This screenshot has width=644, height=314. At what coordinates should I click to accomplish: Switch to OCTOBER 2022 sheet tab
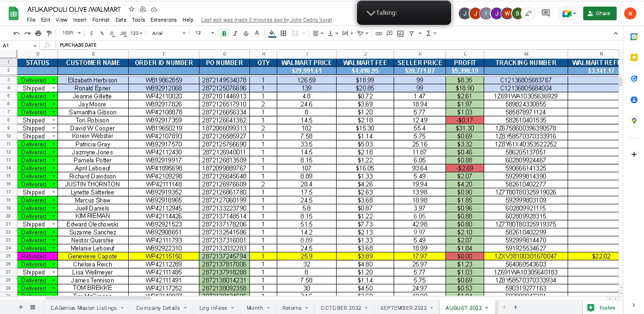point(344,308)
